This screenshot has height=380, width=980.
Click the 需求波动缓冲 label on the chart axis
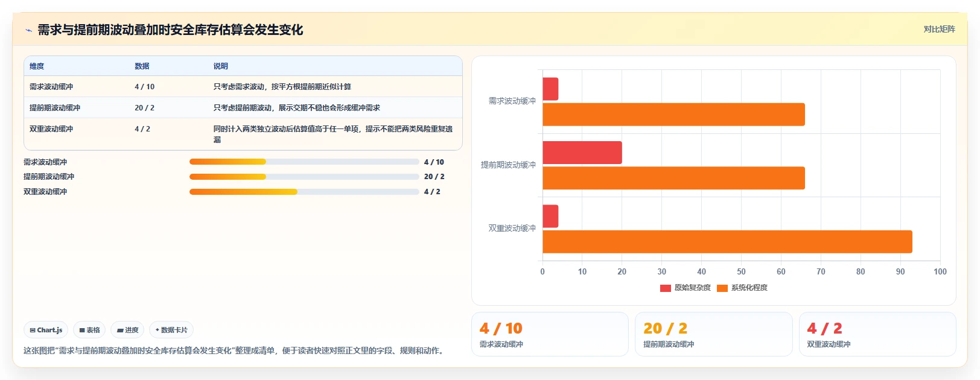(512, 101)
